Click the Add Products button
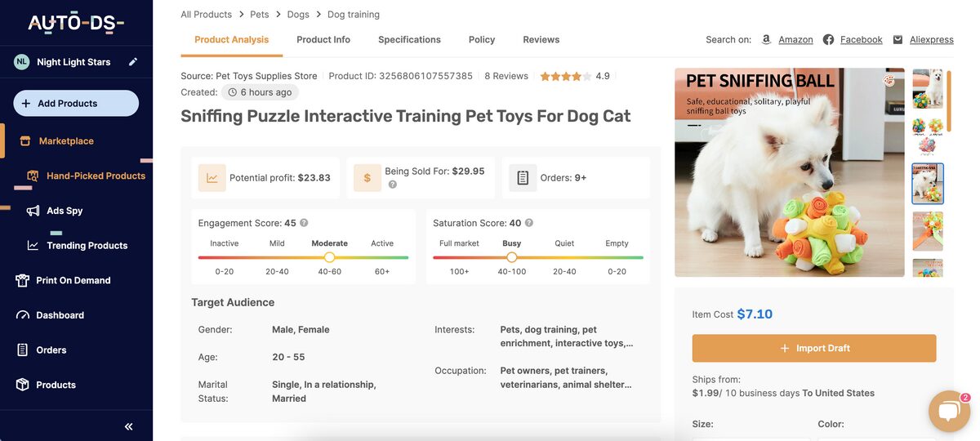The image size is (980, 441). (76, 104)
